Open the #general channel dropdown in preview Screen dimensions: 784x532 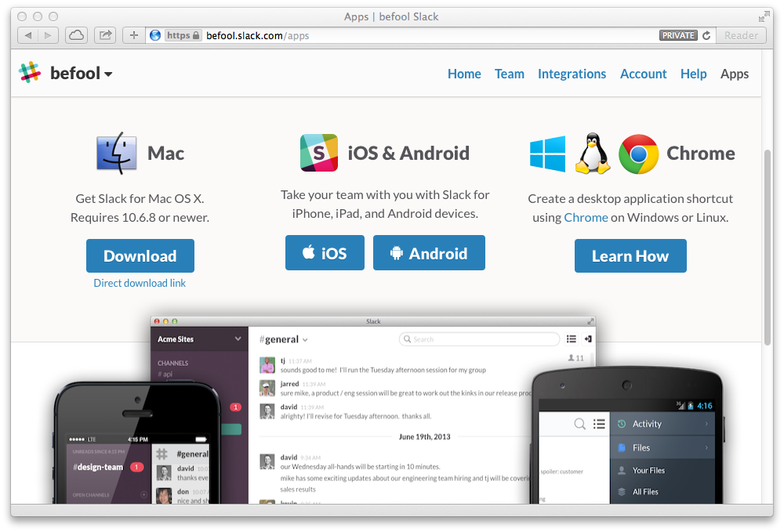click(284, 340)
